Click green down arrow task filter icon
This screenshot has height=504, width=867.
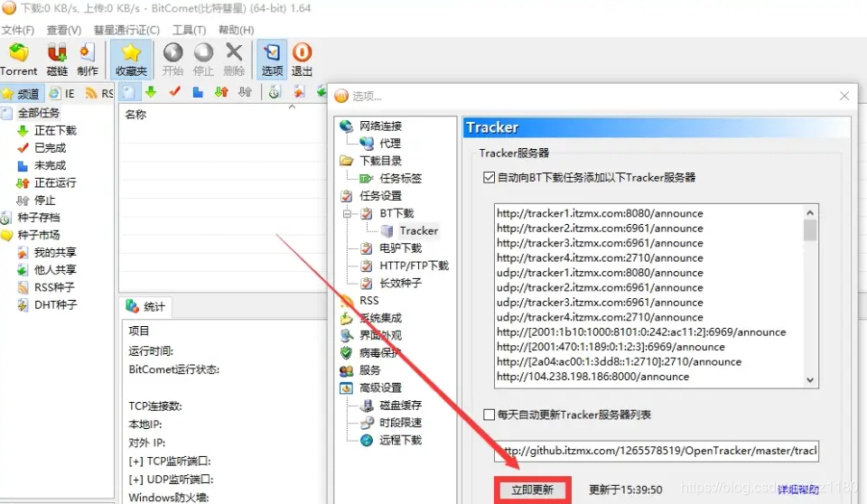(151, 92)
